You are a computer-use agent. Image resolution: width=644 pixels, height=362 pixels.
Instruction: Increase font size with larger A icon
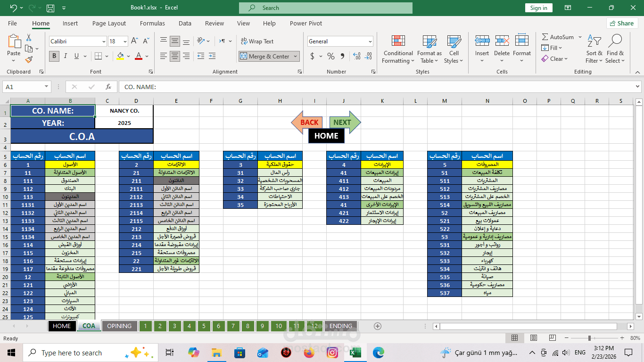(134, 41)
